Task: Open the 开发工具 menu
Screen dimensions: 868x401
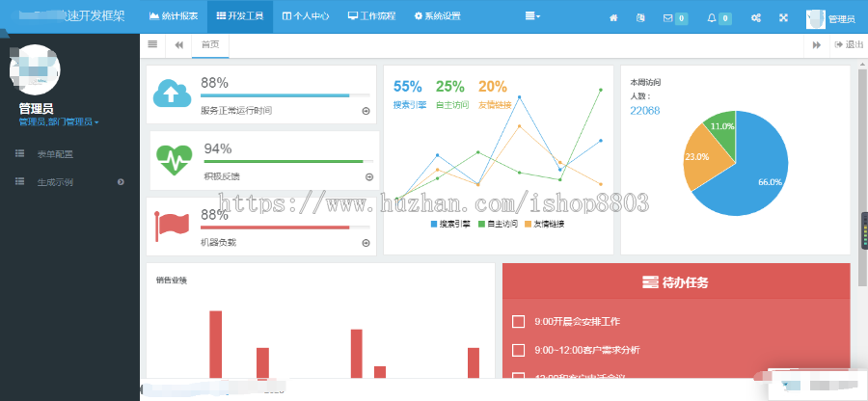Action: [240, 16]
